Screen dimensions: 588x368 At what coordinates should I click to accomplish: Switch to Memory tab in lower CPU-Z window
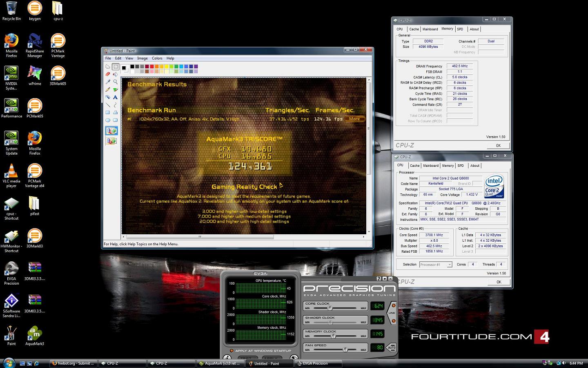click(448, 166)
